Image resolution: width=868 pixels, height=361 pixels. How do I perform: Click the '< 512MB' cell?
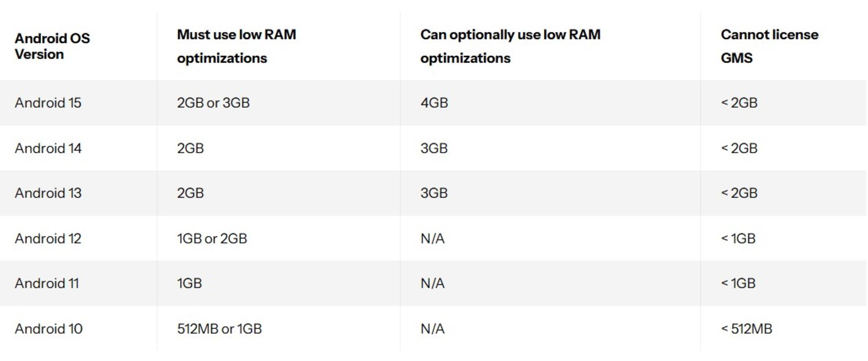coord(746,328)
